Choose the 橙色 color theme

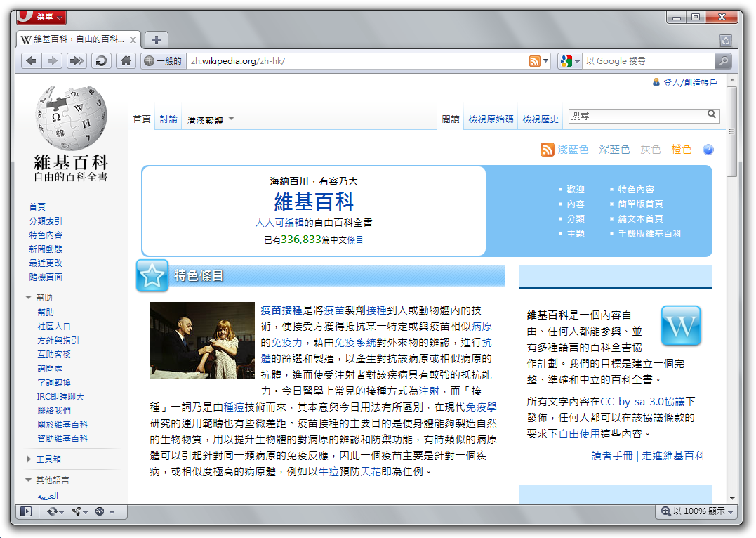pyautogui.click(x=682, y=150)
